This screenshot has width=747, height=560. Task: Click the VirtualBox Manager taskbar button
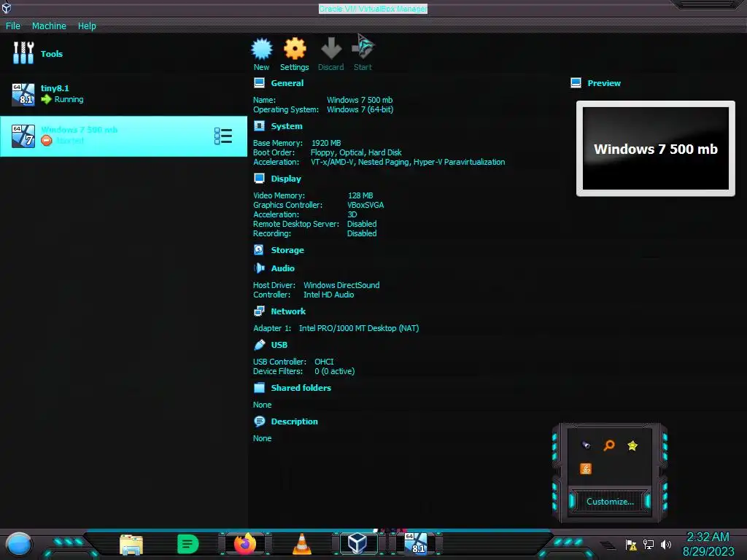coord(357,543)
